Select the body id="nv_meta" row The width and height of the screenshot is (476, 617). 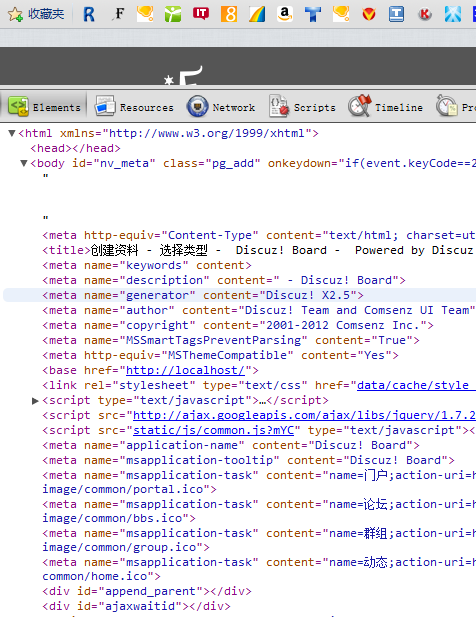253,163
